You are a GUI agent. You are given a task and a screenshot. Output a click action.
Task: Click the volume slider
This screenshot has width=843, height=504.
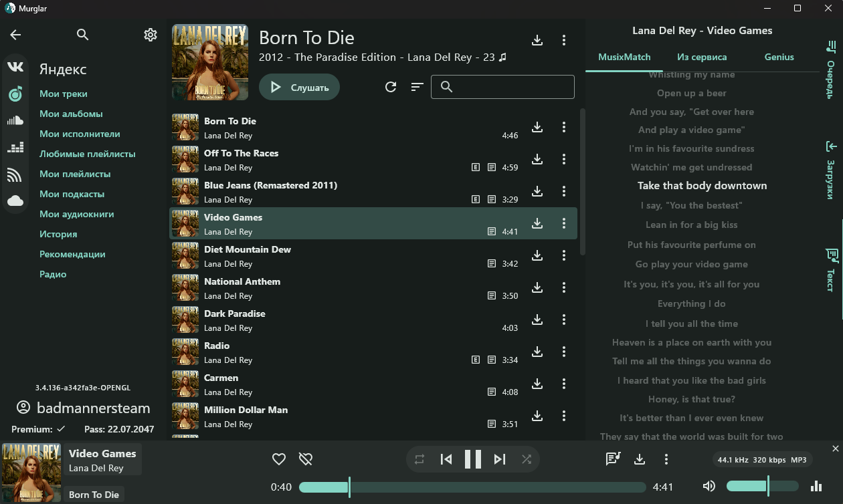click(762, 486)
